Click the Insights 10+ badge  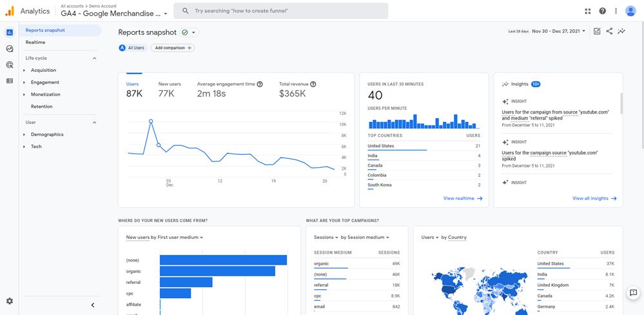536,84
